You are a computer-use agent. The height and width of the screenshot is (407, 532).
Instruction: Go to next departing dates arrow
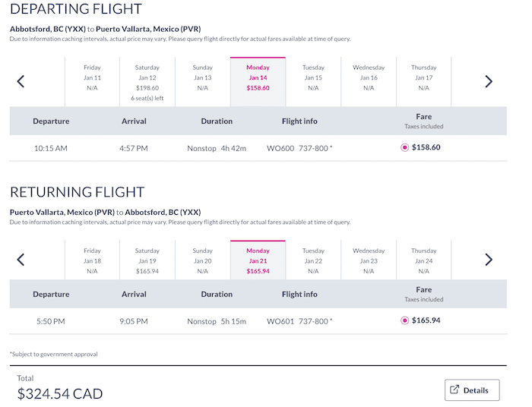(x=489, y=81)
